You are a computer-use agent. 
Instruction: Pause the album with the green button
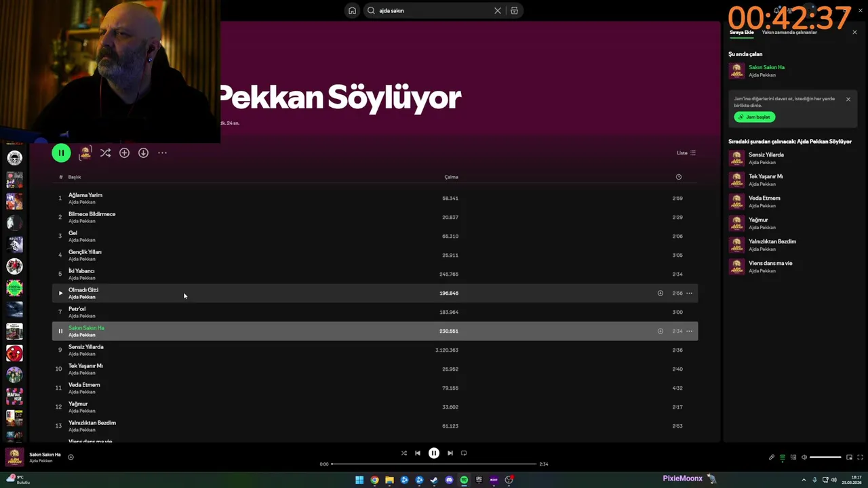61,153
